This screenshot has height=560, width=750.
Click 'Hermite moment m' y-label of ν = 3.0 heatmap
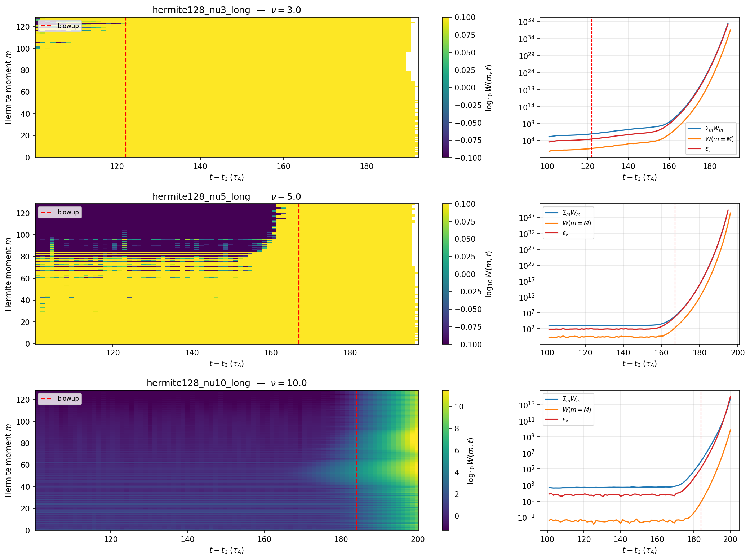(x=8, y=88)
